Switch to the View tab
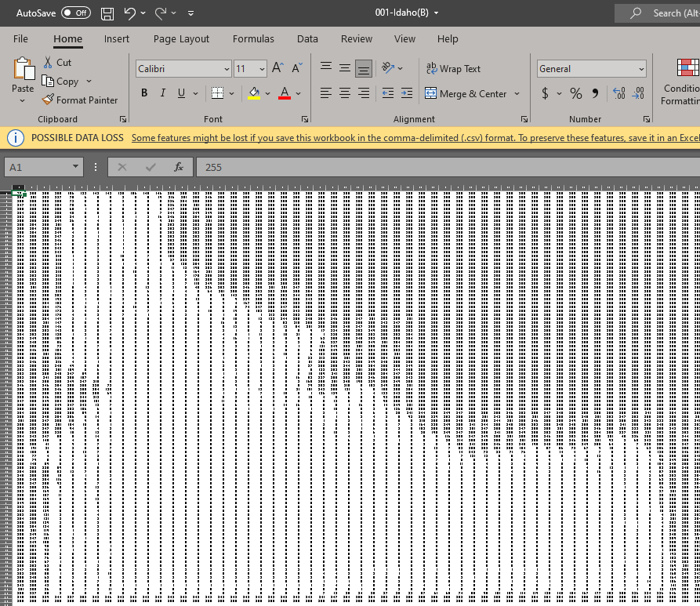Viewport: 700px width, 606px height. click(x=404, y=39)
